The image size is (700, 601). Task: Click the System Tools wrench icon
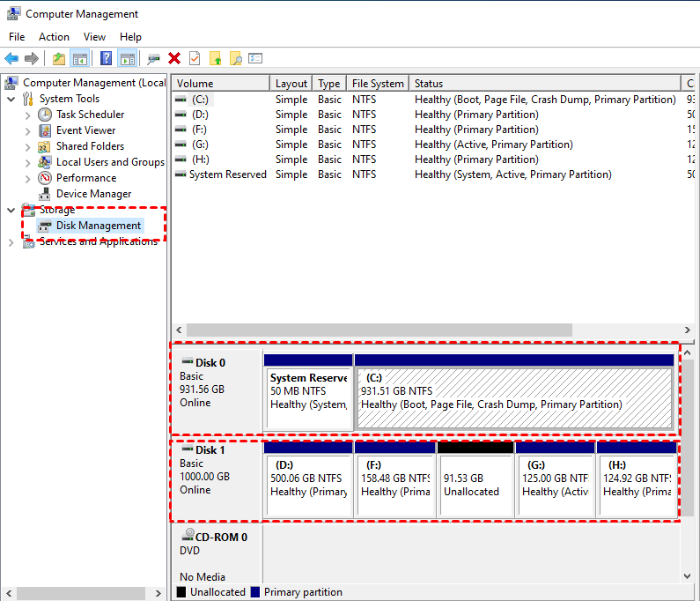28,99
